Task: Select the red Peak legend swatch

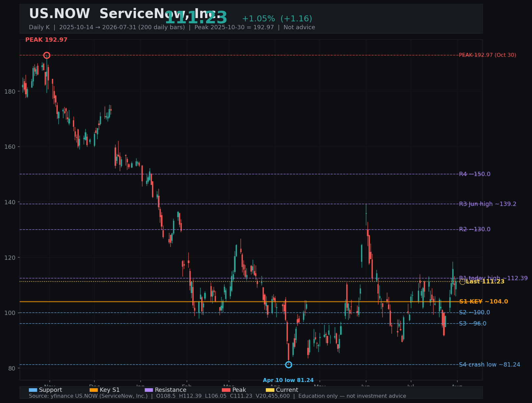Action: (x=226, y=390)
